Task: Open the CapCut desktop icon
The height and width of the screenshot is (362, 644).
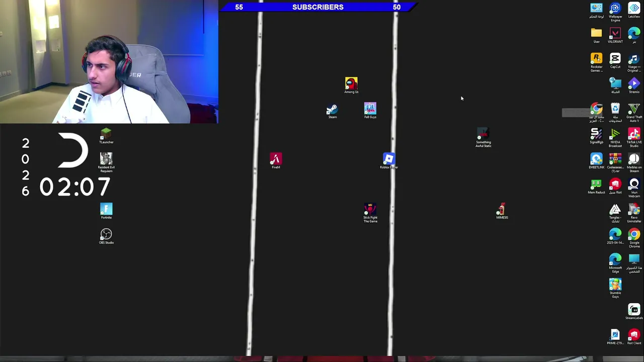Action: tap(615, 60)
